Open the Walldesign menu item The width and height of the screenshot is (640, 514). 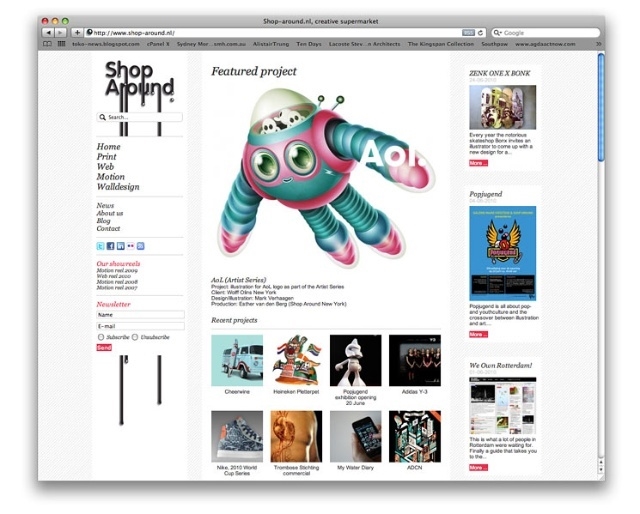tap(118, 187)
